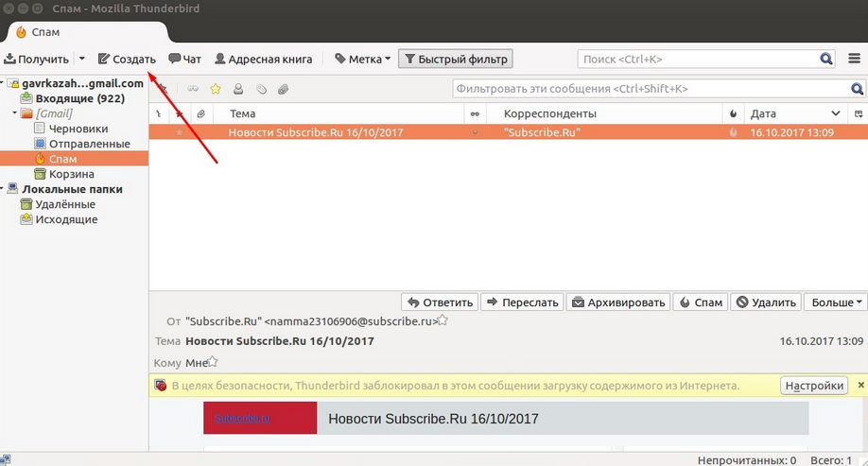Sort by the read status column header
The width and height of the screenshot is (868, 466).
475,113
